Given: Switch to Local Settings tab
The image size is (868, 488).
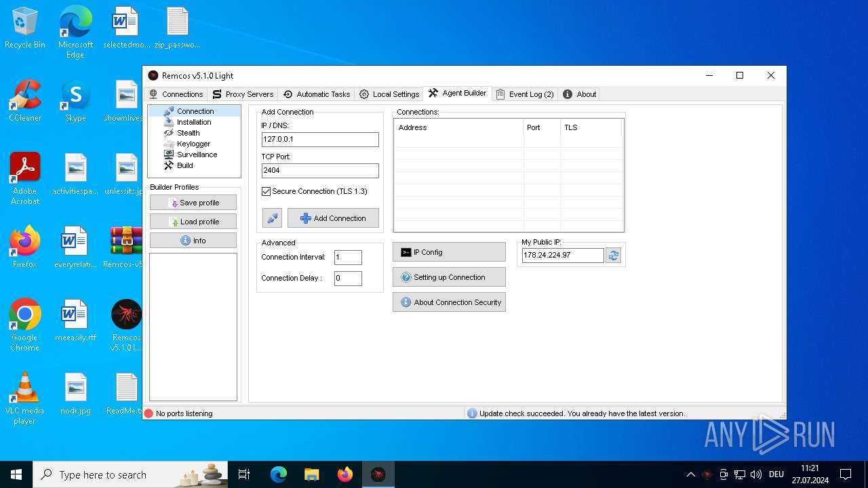Looking at the screenshot, I should pos(389,94).
